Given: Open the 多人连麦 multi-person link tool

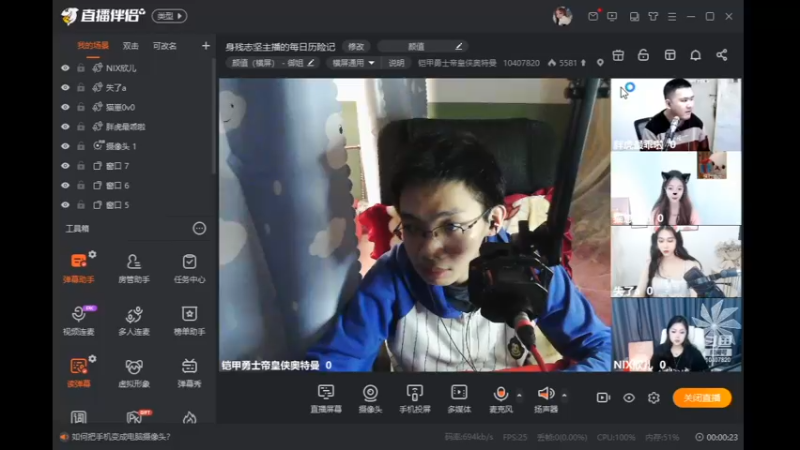Looking at the screenshot, I should point(134,320).
